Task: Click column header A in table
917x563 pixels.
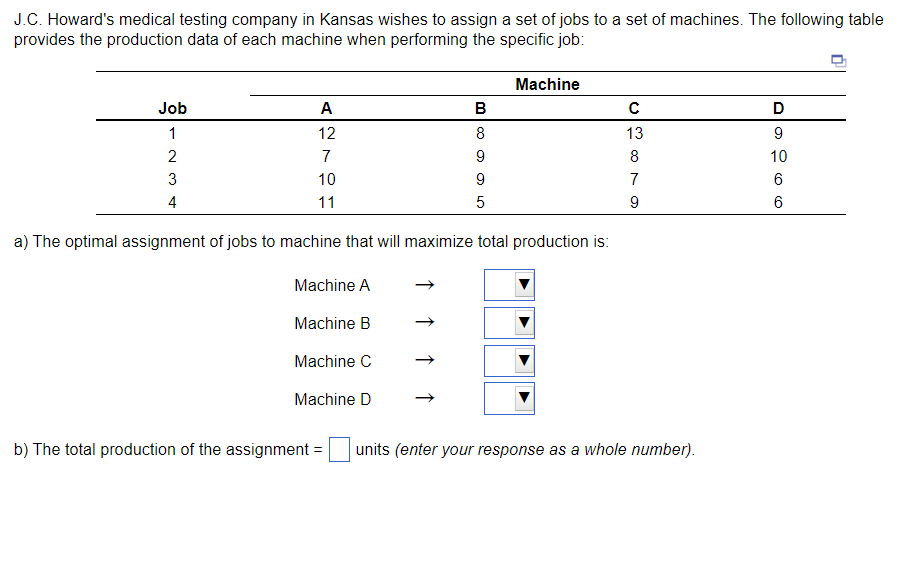Action: point(326,109)
